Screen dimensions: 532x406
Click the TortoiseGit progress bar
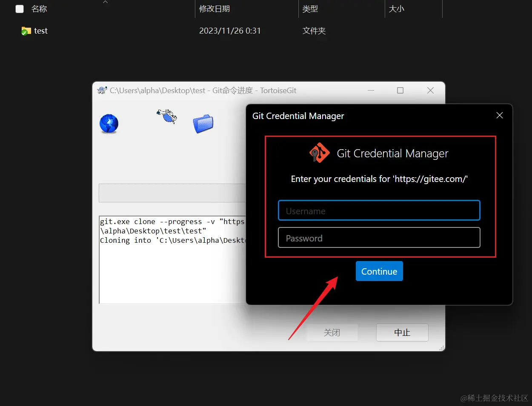point(172,193)
